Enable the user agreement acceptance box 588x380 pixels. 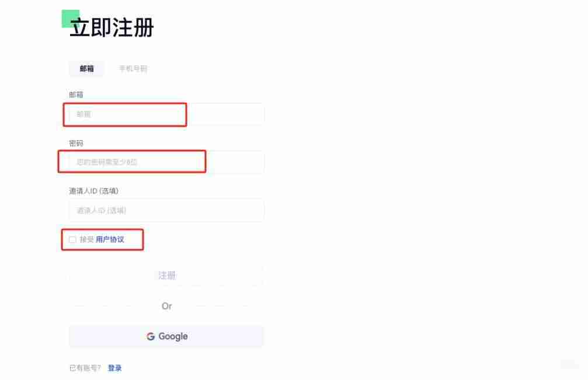pos(72,239)
